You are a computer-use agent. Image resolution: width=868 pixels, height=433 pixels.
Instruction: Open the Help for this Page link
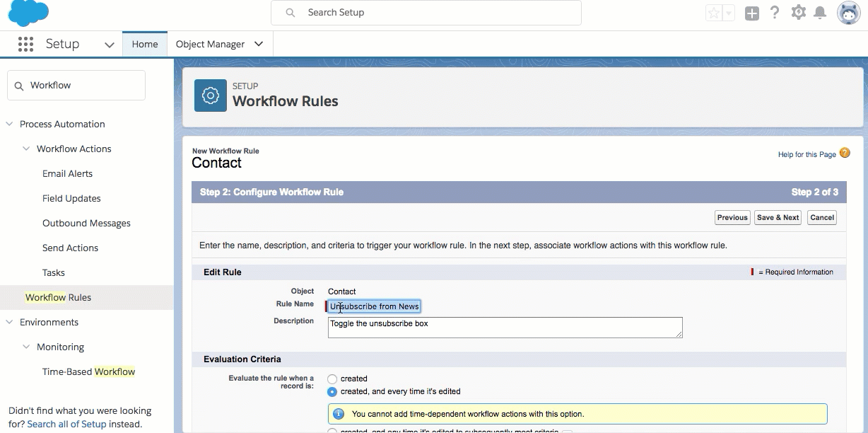click(807, 154)
